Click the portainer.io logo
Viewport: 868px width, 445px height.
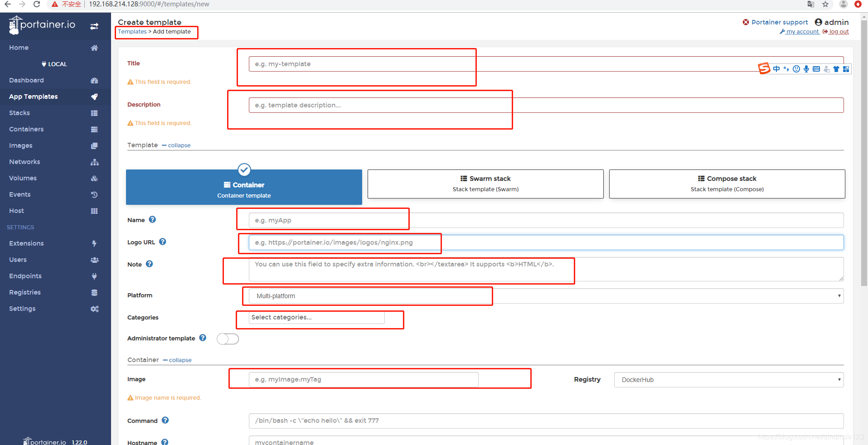[42, 25]
